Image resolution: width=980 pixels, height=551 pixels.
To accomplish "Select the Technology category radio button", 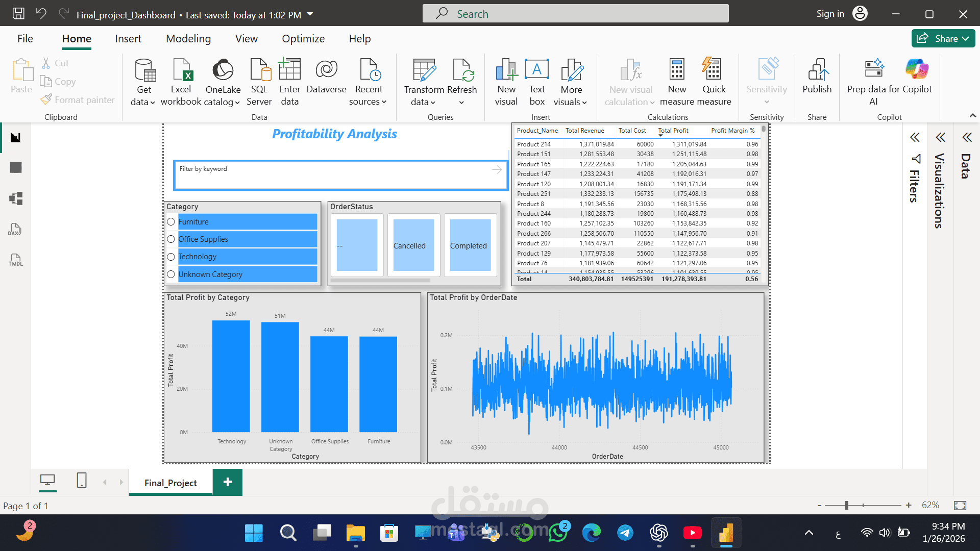I will [x=171, y=257].
